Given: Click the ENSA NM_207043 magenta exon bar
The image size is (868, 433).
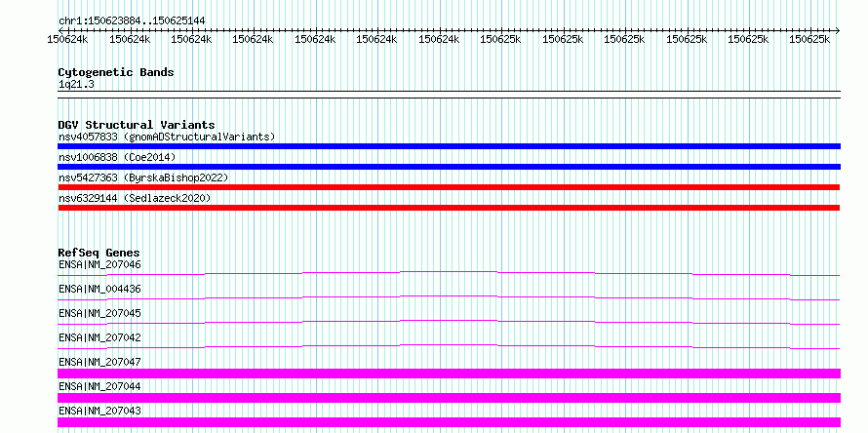Looking at the screenshot, I should pos(449,422).
